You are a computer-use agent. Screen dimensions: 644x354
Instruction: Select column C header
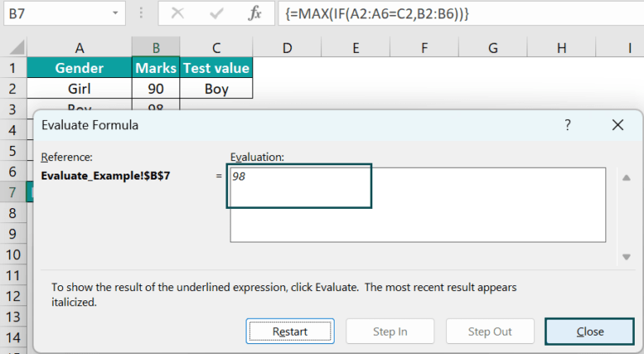(x=216, y=48)
